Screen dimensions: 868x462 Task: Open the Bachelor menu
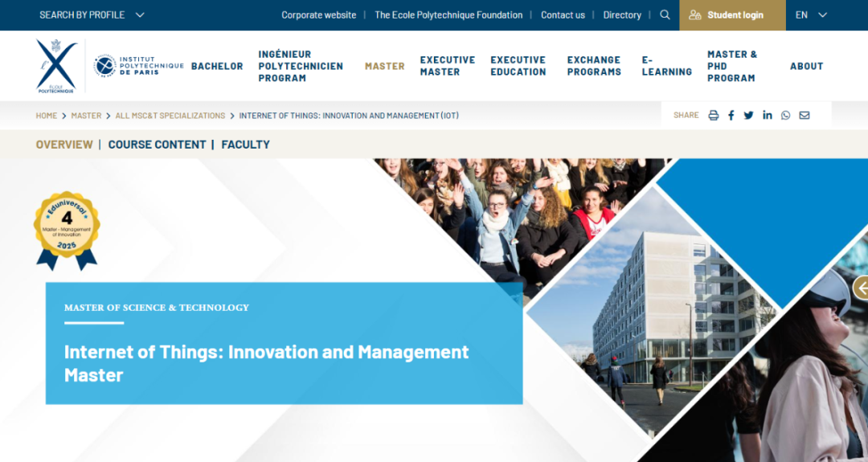click(x=217, y=66)
